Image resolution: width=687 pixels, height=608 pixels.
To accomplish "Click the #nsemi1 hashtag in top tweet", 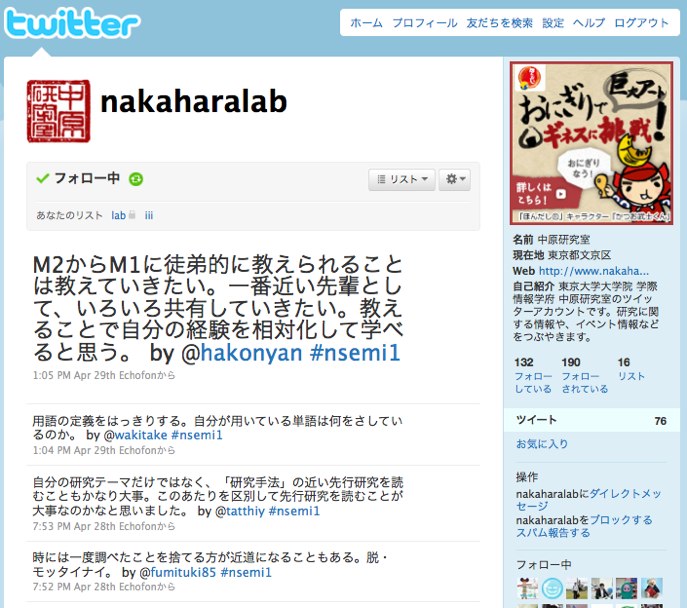I will coord(355,353).
